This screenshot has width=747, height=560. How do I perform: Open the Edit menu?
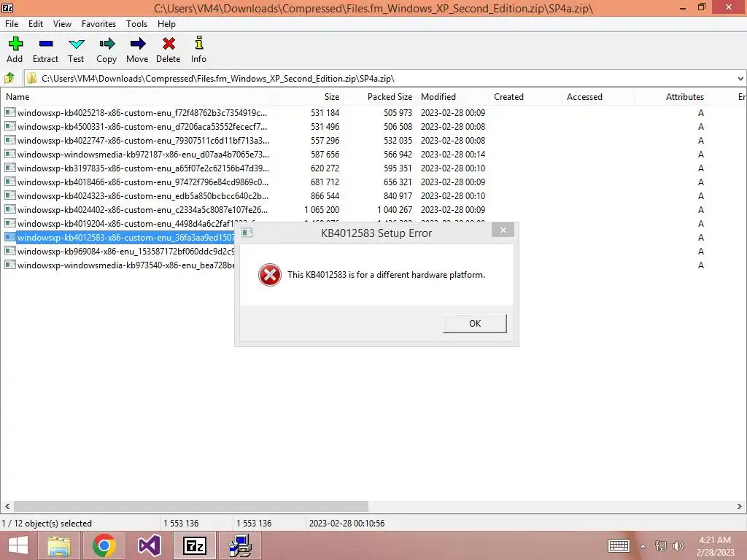tap(36, 24)
